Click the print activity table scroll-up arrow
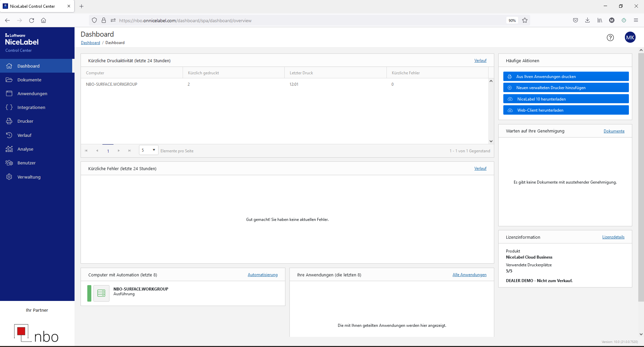 pyautogui.click(x=491, y=81)
